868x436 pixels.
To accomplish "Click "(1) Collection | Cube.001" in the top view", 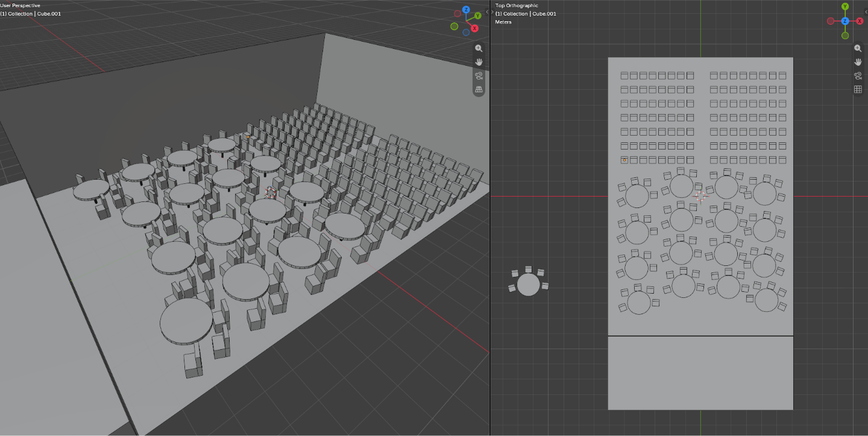I will [x=526, y=14].
